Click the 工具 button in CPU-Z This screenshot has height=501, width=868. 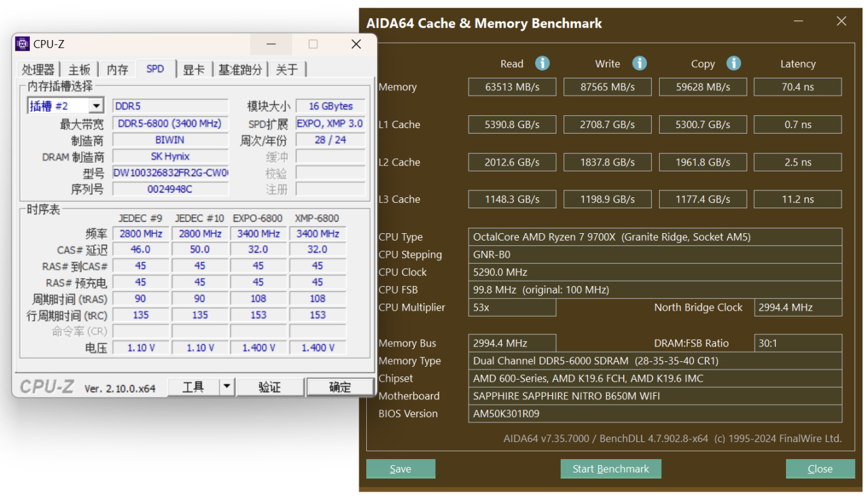[x=193, y=387]
